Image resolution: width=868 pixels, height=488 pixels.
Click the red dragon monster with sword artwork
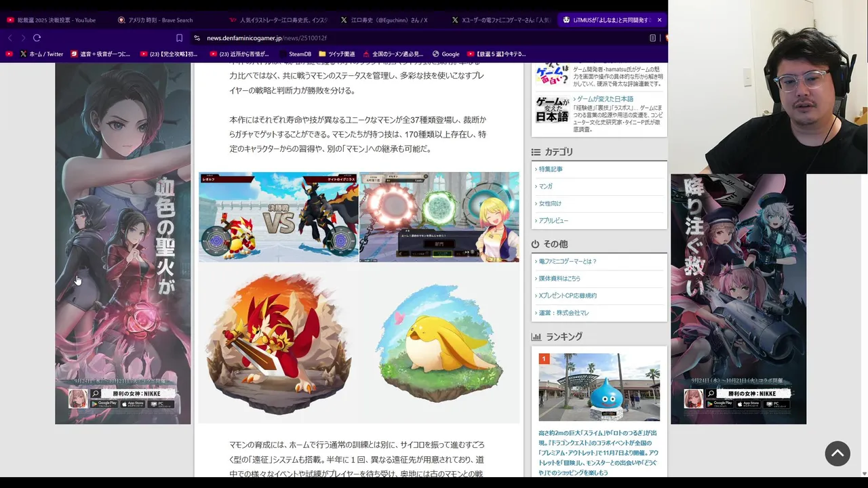pyautogui.click(x=279, y=344)
